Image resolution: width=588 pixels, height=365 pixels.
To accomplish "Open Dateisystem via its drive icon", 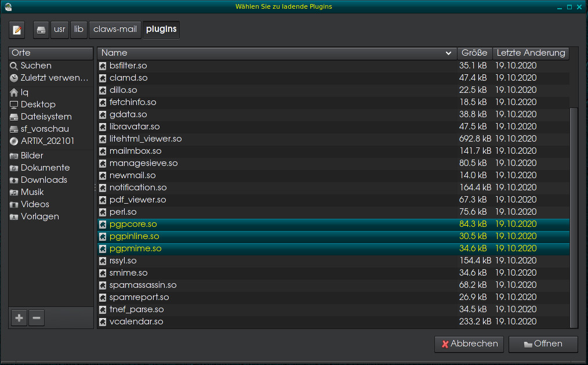I will tap(13, 116).
